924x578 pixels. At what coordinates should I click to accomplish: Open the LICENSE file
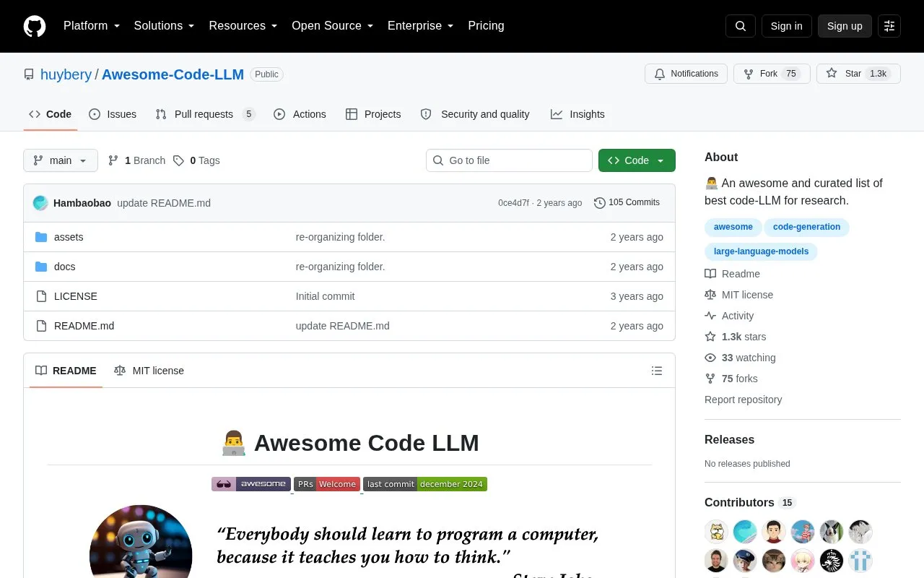click(x=76, y=296)
